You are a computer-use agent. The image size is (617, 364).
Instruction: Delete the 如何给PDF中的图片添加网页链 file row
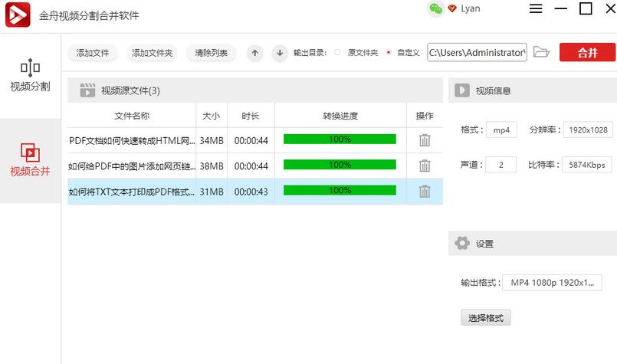point(425,166)
